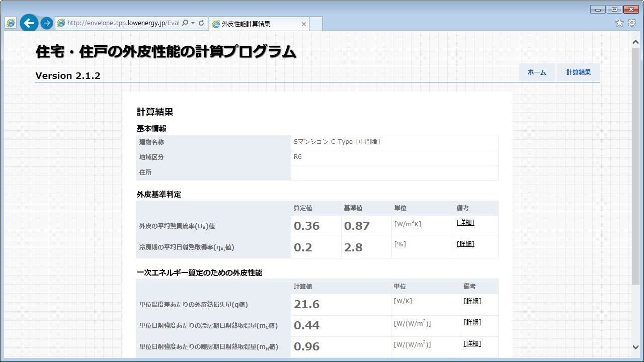
Task: Close the 外皮性能計算結果 tab
Action: pyautogui.click(x=303, y=24)
